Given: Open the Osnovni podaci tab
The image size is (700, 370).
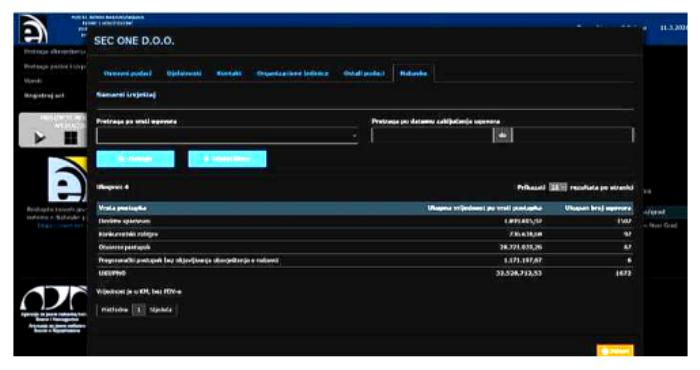Looking at the screenshot, I should point(127,73).
